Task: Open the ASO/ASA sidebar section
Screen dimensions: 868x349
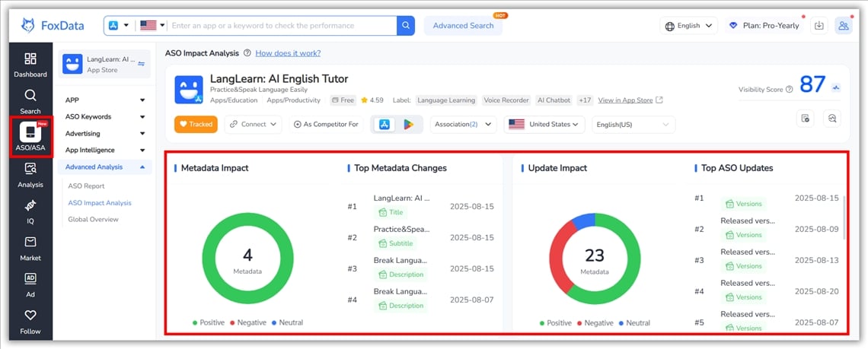Action: tap(30, 137)
